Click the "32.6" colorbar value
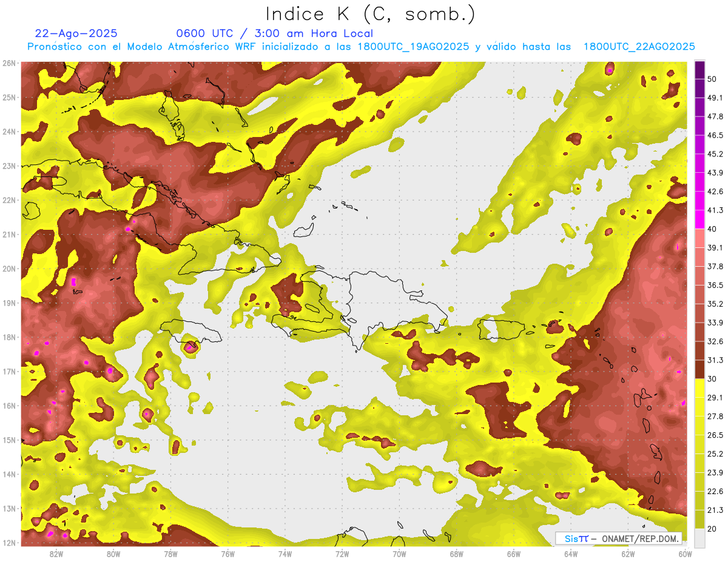 [715, 341]
